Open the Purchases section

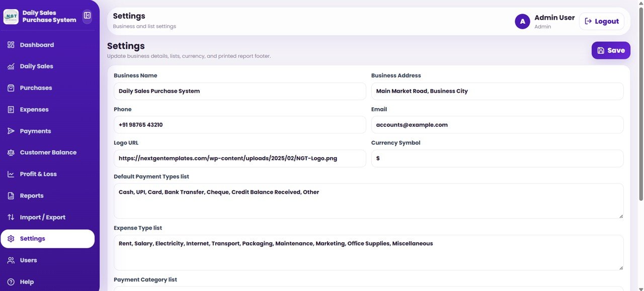click(47, 88)
